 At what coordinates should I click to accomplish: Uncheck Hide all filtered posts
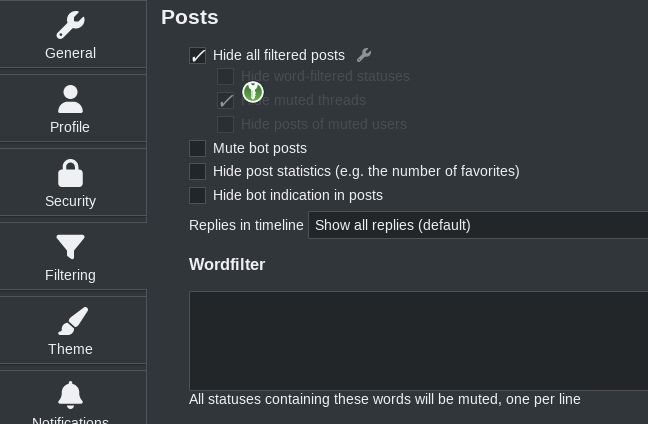(198, 56)
